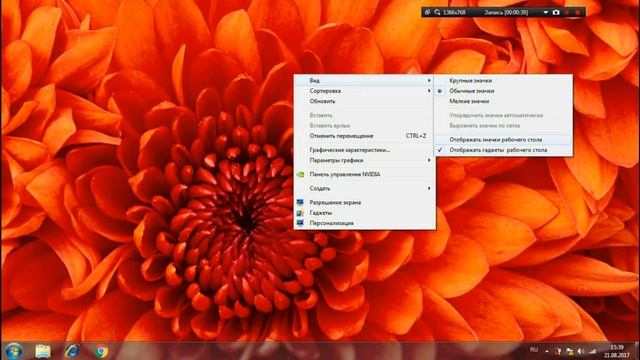Click the Персонализация icon in the context menu

click(x=300, y=223)
